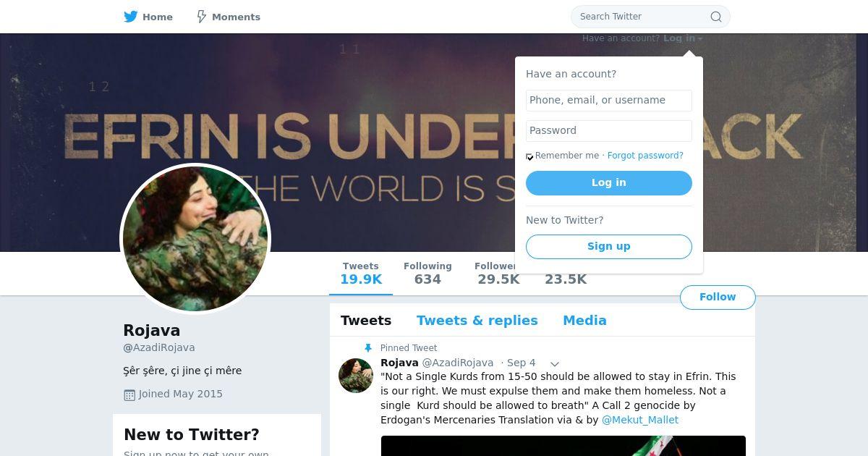Click the Forgot password? link
Screen dimensions: 868x456
pyautogui.click(x=645, y=156)
